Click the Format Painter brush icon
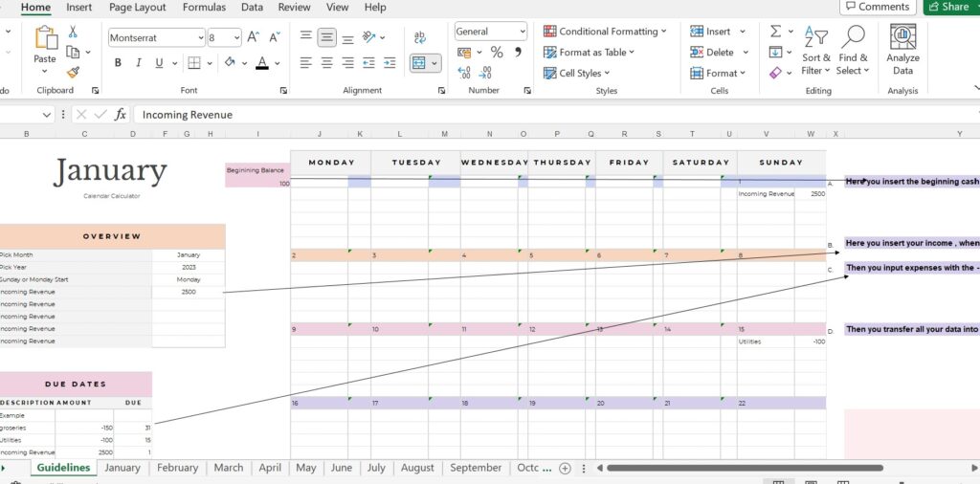Screen dimensions: 980x484 coord(73,72)
